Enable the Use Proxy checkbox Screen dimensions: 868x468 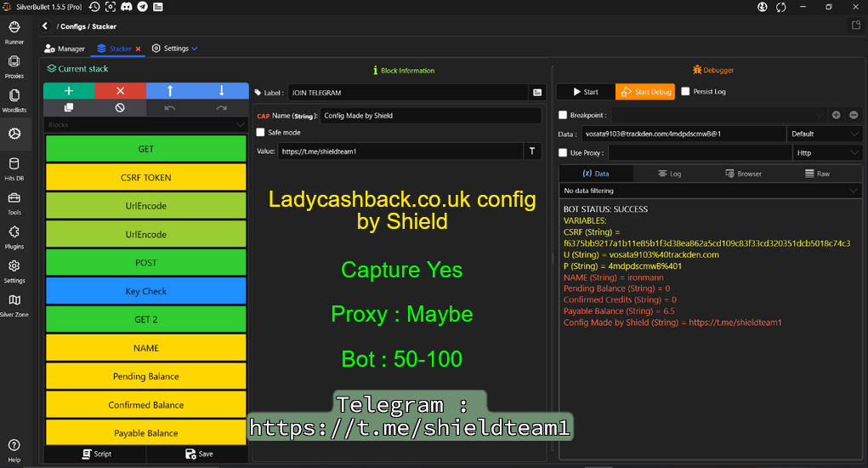pos(563,153)
